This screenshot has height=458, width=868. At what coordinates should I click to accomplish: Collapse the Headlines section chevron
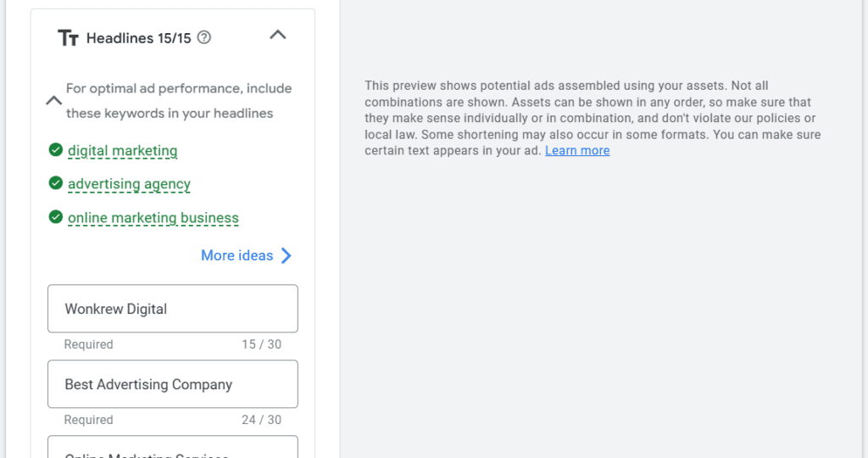pyautogui.click(x=277, y=36)
